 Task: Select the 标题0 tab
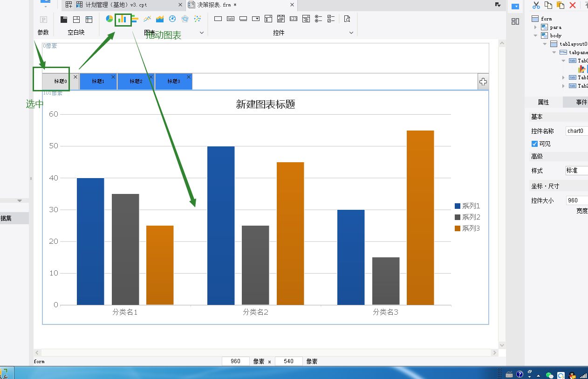point(61,82)
